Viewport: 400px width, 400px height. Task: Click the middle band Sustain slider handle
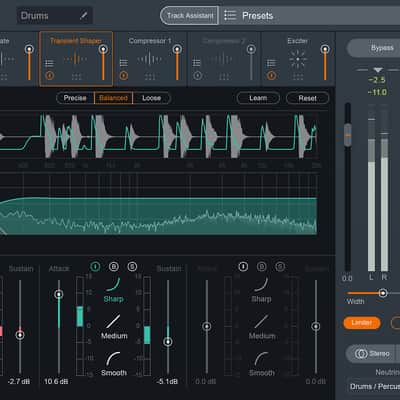(x=168, y=342)
